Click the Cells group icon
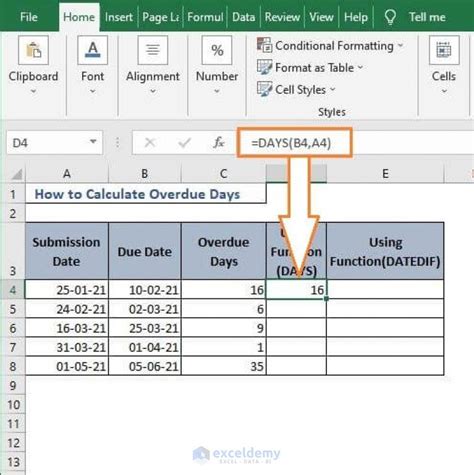This screenshot has height=475, width=474. click(444, 50)
